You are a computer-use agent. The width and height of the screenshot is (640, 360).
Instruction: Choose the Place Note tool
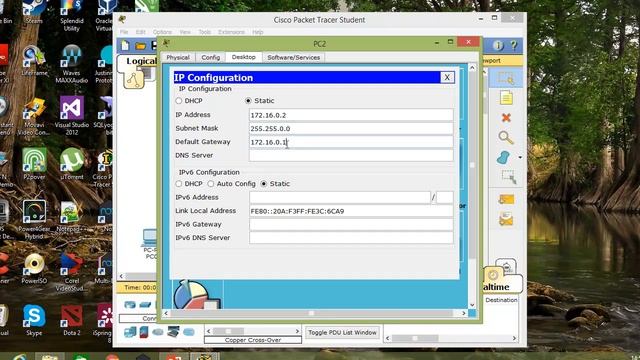point(506,98)
